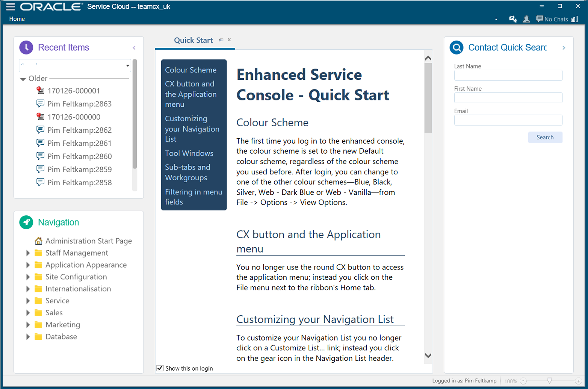Adjust the zoom slider handle in status bar
Viewport: 588px width, 389px height.
[550, 381]
